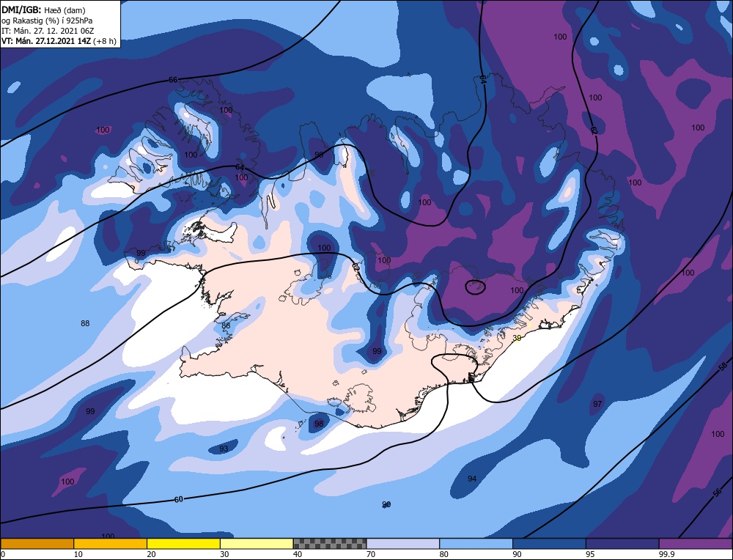Click the dark navy 95–99.9 legend swatch
The height and width of the screenshot is (560, 733).
tap(622, 543)
